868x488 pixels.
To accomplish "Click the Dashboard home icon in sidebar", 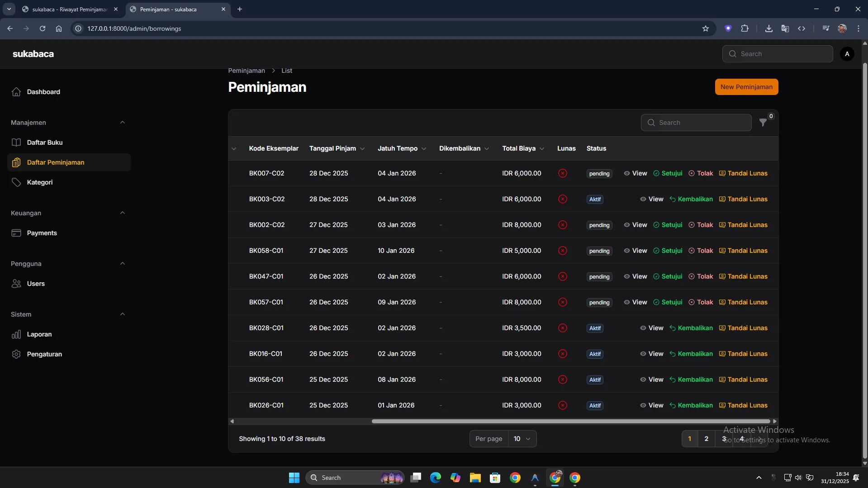I will tap(16, 92).
